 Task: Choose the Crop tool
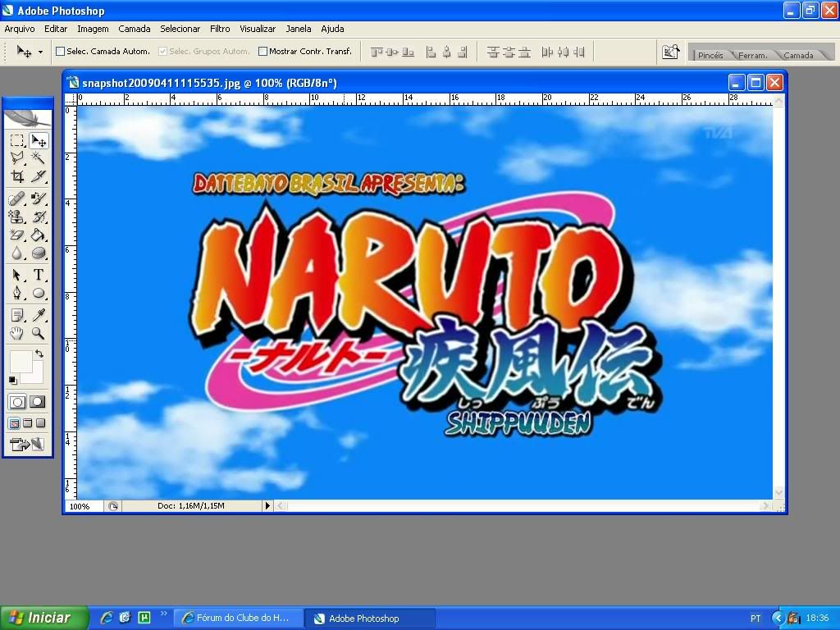[x=17, y=176]
